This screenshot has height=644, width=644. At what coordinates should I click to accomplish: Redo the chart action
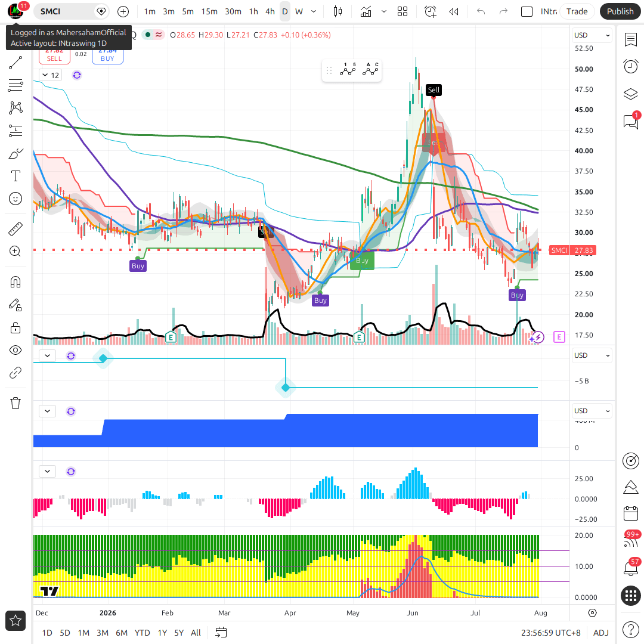[503, 11]
